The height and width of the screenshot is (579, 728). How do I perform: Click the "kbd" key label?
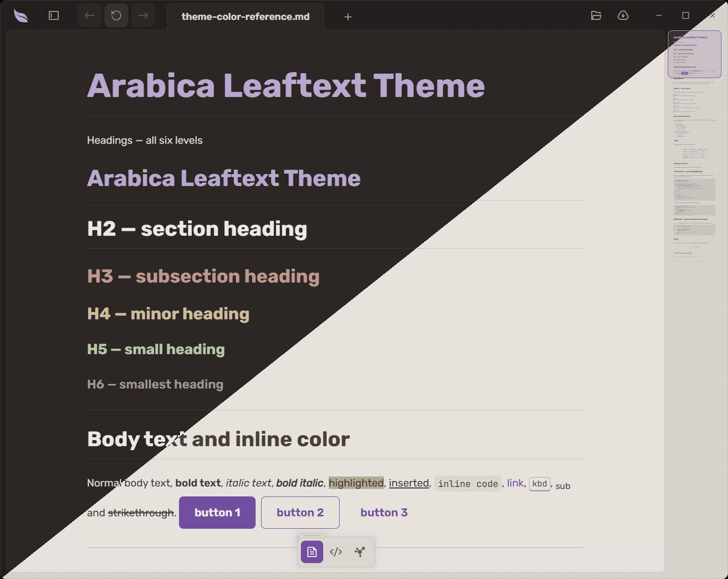[x=540, y=483]
